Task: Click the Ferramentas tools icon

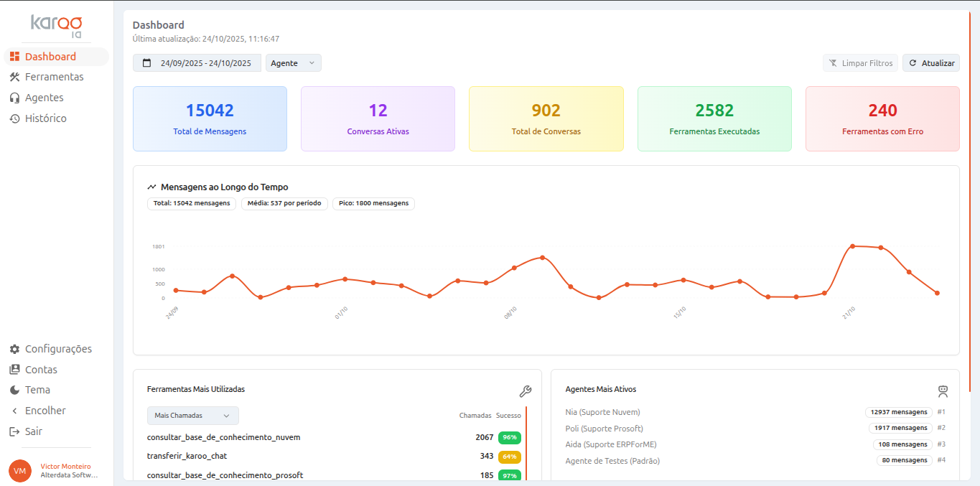Action: (x=14, y=77)
